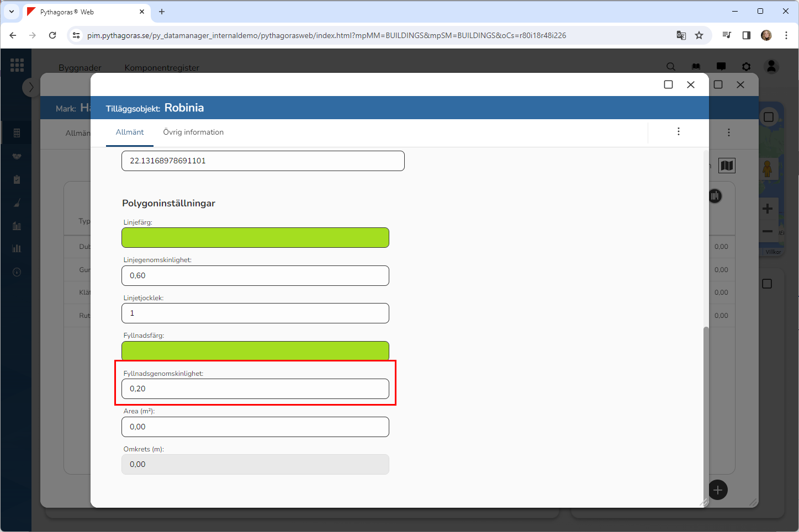799x532 pixels.
Task: Open the book manual icon
Action: 696,67
